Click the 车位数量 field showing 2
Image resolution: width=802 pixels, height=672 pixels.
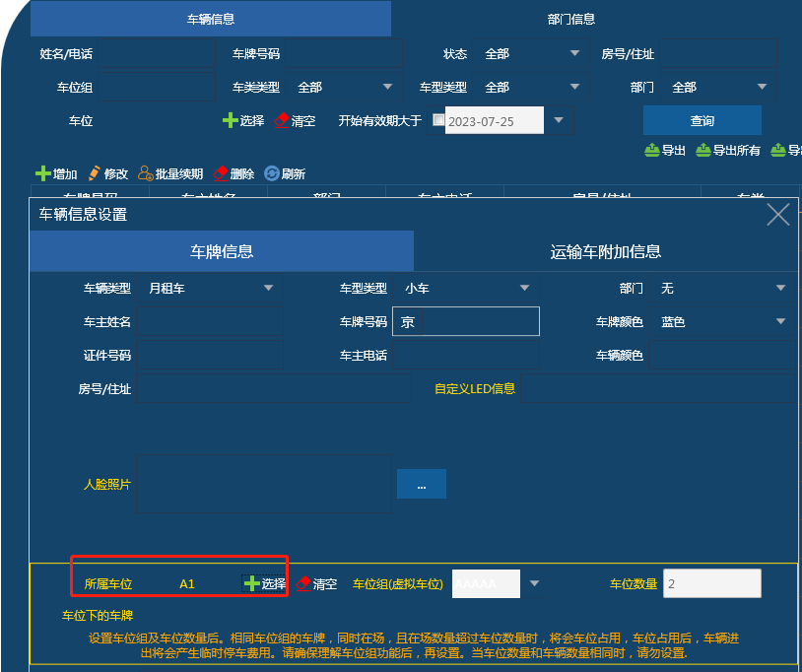pyautogui.click(x=712, y=583)
